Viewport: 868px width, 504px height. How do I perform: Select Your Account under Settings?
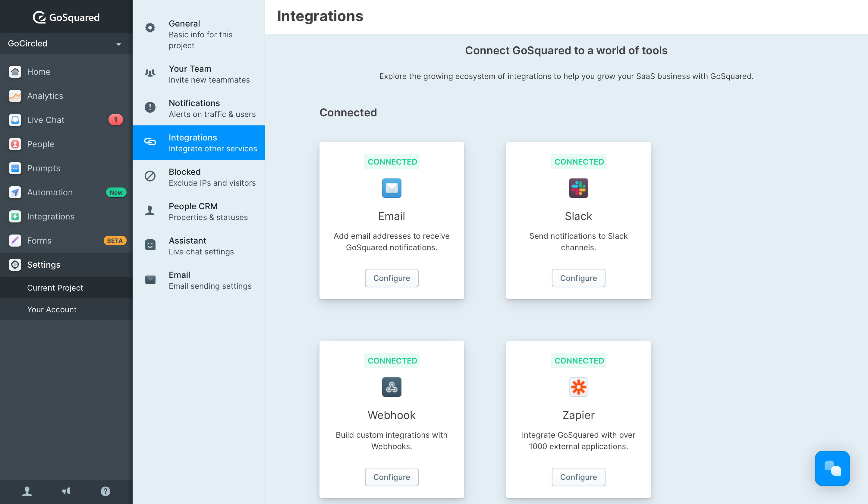click(x=66, y=309)
